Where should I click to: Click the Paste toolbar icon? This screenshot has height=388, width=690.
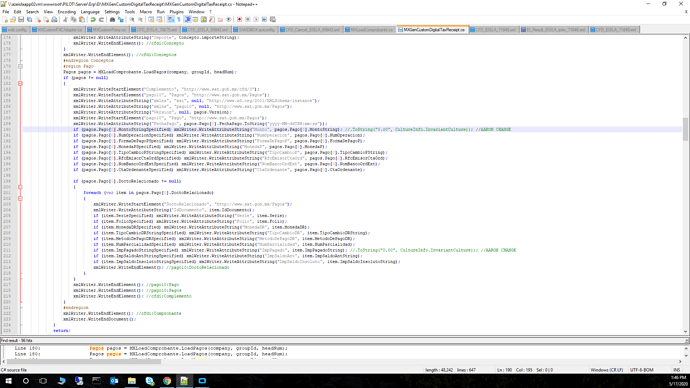pyautogui.click(x=82, y=19)
